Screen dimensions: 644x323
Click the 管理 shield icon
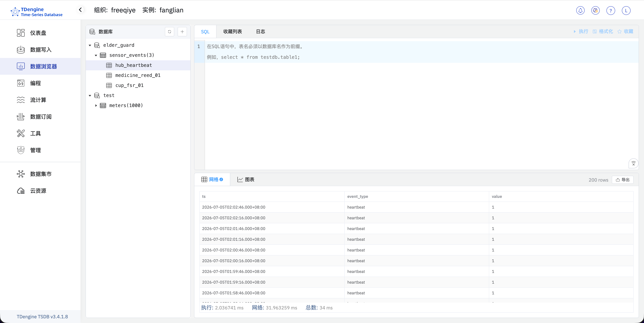(21, 150)
